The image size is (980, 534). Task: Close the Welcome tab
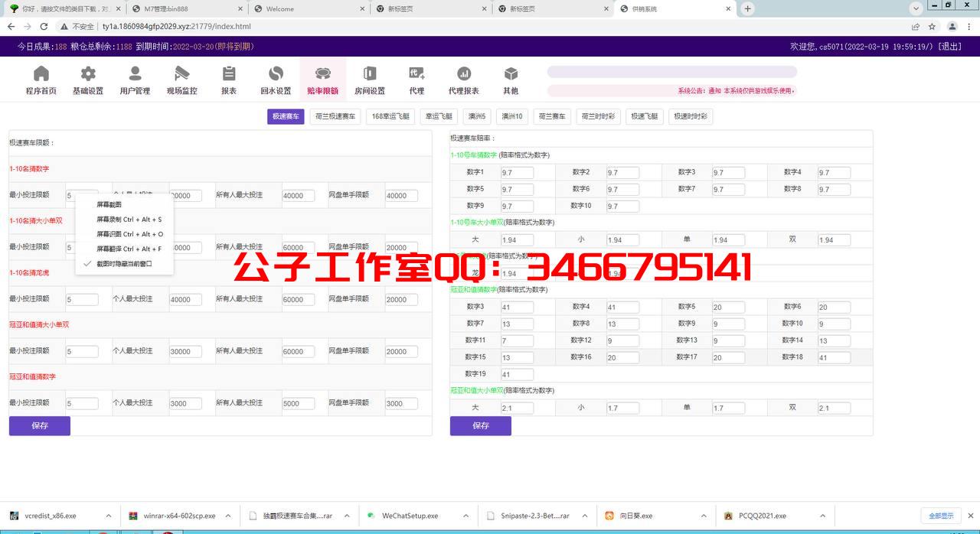pyautogui.click(x=361, y=9)
